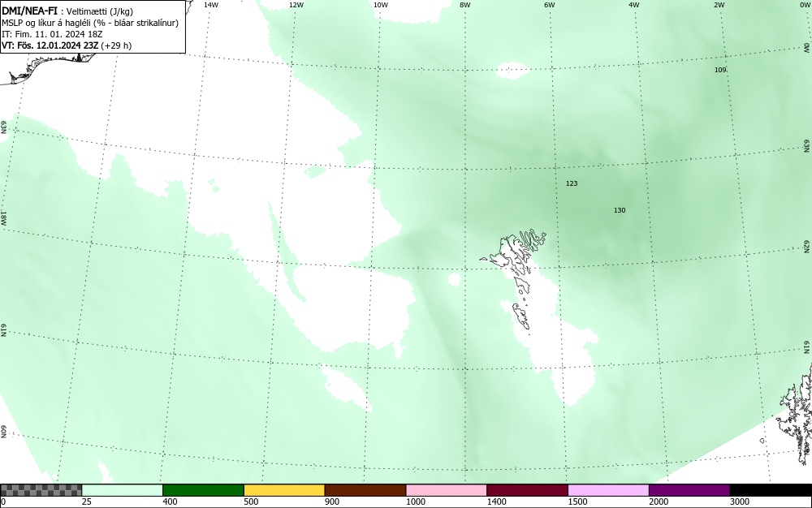Screen dimensions: 812x508
Task: Click the brown 900–1000 legend swatch
Action: tap(365, 490)
